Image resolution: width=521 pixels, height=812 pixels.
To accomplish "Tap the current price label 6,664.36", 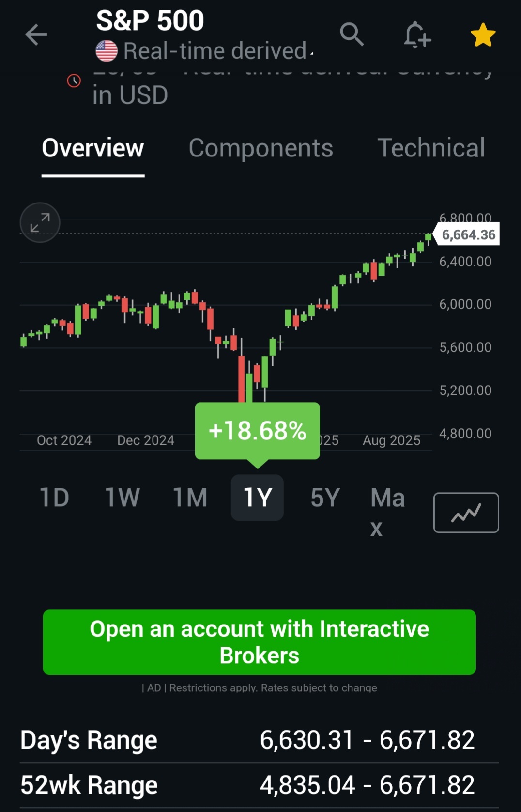I will pos(468,235).
